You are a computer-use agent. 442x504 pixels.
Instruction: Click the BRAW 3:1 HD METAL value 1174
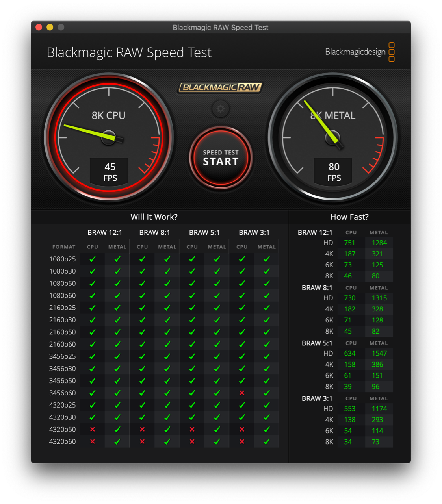click(x=379, y=409)
